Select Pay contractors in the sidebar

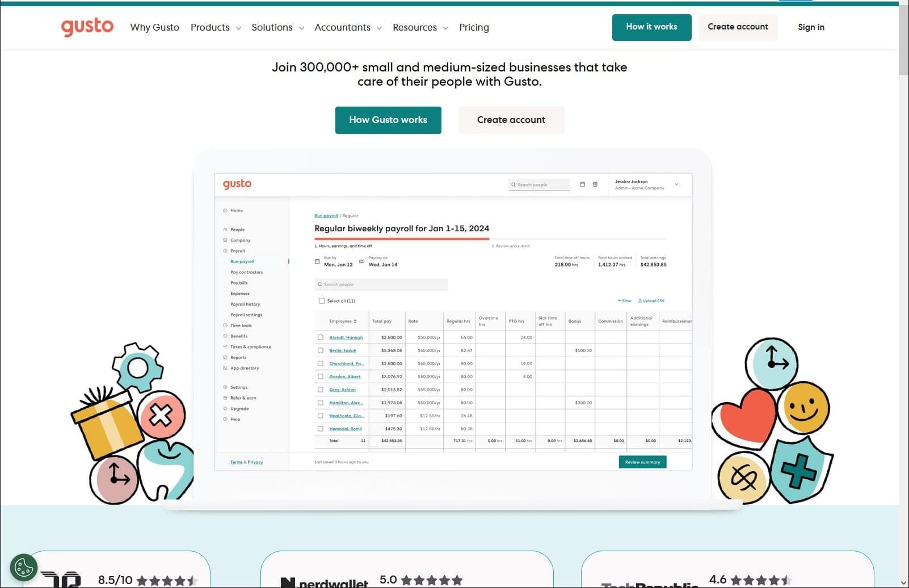246,272
